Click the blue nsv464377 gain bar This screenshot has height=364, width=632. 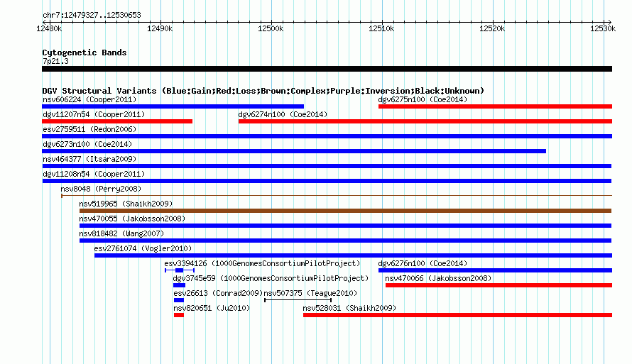pyautogui.click(x=327, y=166)
